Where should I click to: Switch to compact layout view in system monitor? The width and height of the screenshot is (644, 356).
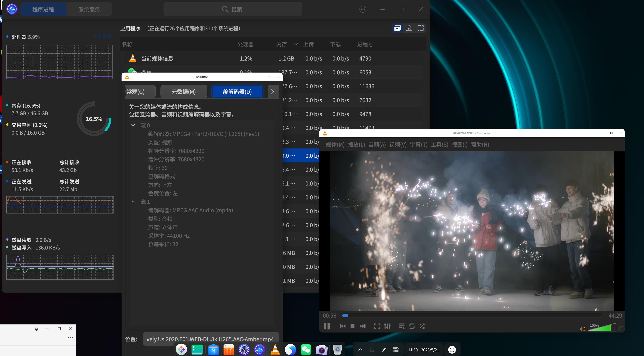(420, 28)
